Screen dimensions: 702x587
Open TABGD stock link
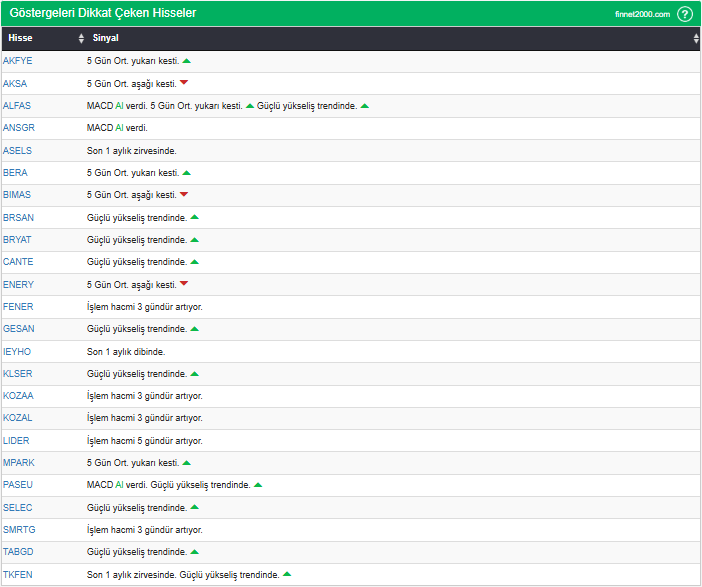pos(18,552)
